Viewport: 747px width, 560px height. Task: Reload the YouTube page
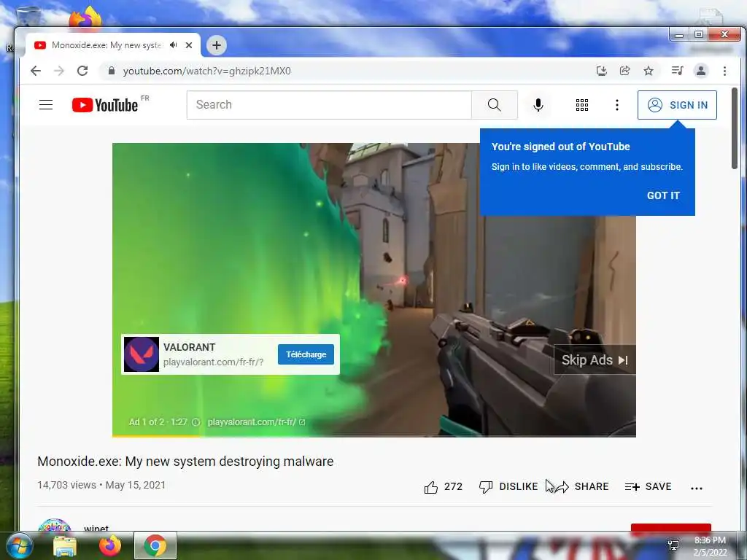click(82, 71)
